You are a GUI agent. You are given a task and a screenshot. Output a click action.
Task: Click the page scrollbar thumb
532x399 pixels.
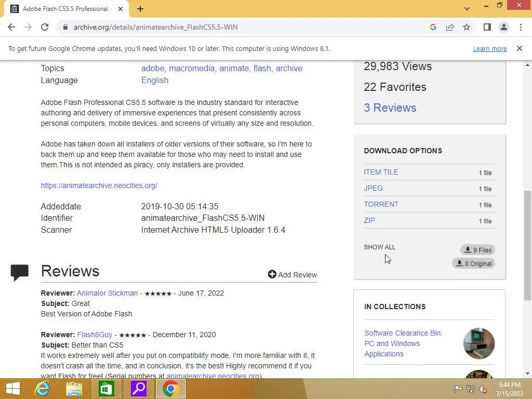point(527,245)
